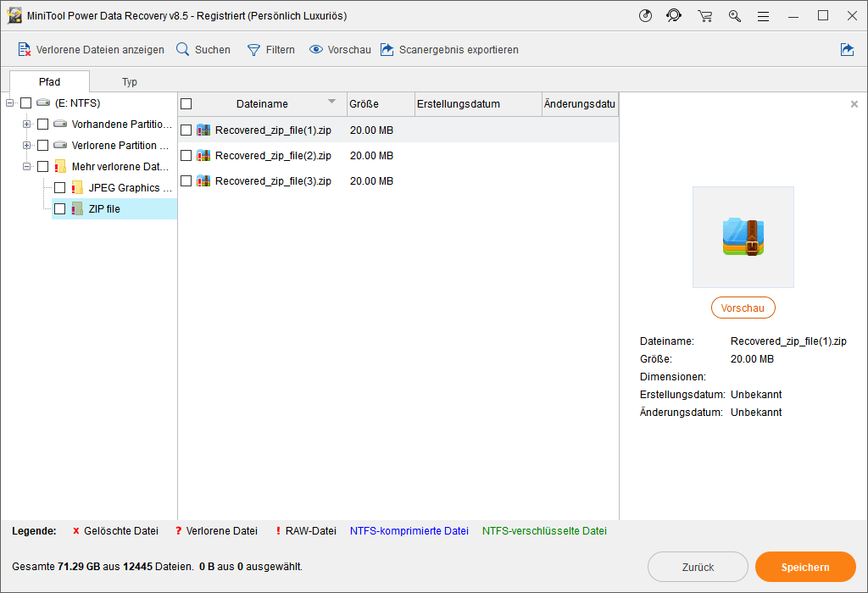
Task: Click the Vorhandene Partition drive icon
Action: tap(60, 124)
